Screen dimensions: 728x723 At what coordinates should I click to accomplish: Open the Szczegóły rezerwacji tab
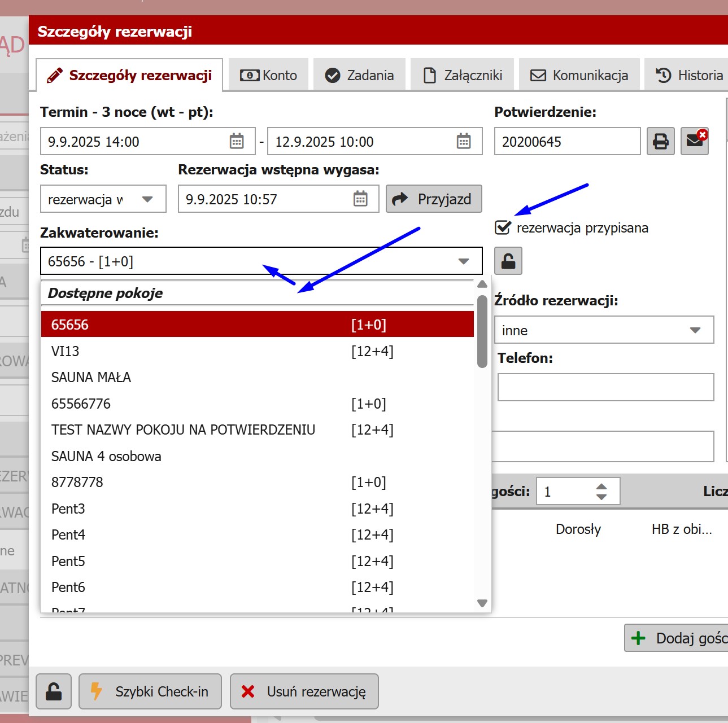click(129, 75)
